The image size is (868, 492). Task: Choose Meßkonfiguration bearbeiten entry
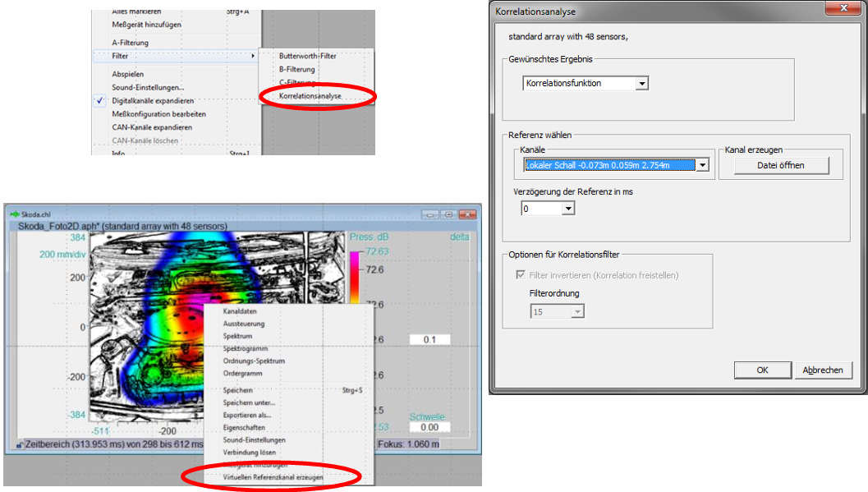pyautogui.click(x=158, y=114)
